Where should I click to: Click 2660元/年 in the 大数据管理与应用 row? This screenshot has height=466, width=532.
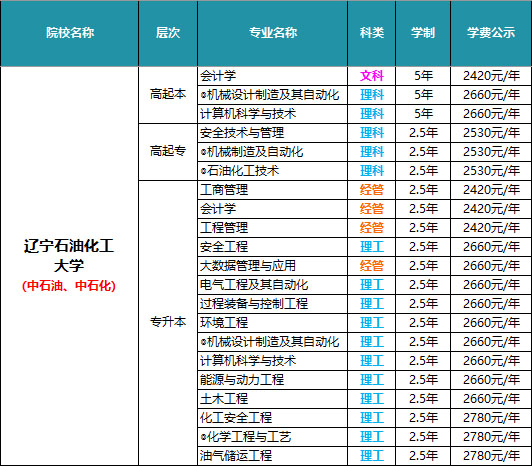491,266
